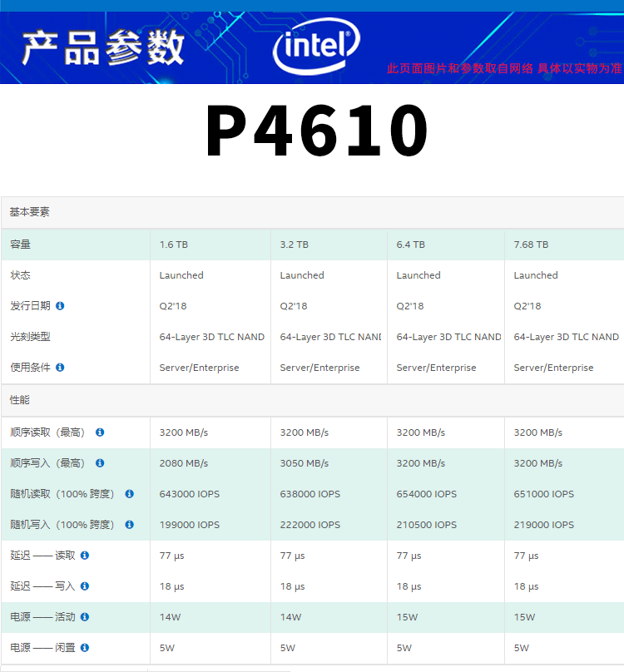This screenshot has width=624, height=672.
Task: Click info icon next to 使用条件
Action: click(60, 368)
